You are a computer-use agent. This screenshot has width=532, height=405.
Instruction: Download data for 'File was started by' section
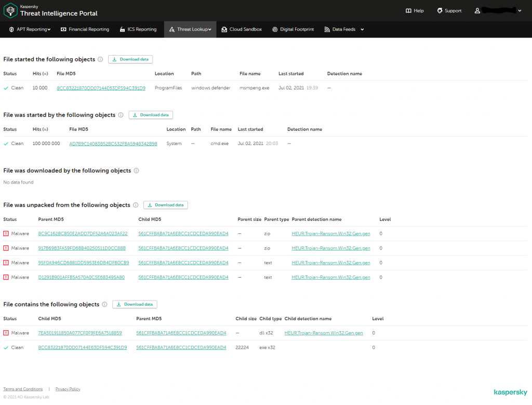pyautogui.click(x=151, y=115)
